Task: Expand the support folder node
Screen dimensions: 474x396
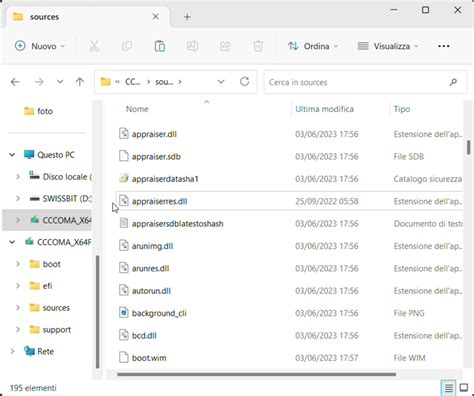Action: 18,330
